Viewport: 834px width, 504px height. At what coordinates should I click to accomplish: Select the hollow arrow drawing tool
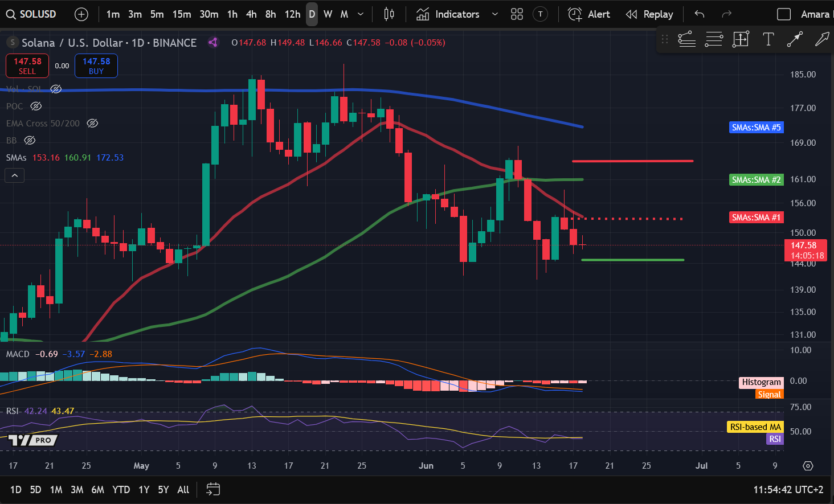pos(822,39)
